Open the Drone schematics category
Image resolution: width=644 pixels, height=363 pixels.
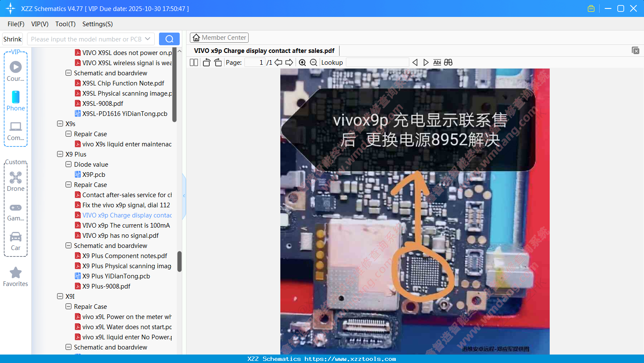pyautogui.click(x=15, y=180)
